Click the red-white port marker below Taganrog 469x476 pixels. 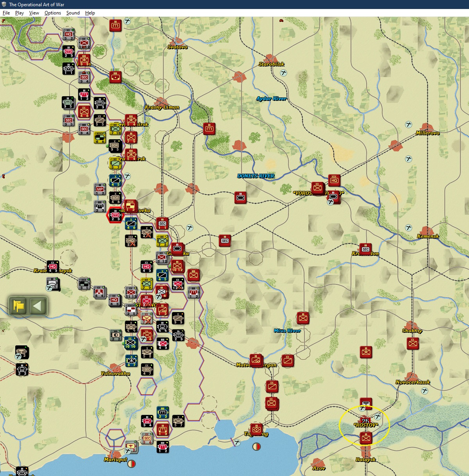click(x=256, y=446)
